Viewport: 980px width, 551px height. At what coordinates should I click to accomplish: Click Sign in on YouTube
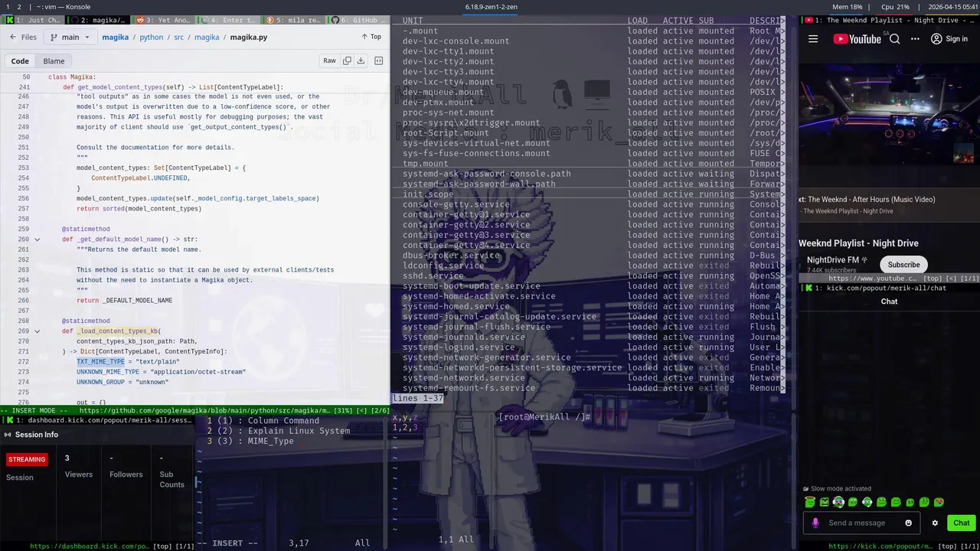(x=949, y=39)
